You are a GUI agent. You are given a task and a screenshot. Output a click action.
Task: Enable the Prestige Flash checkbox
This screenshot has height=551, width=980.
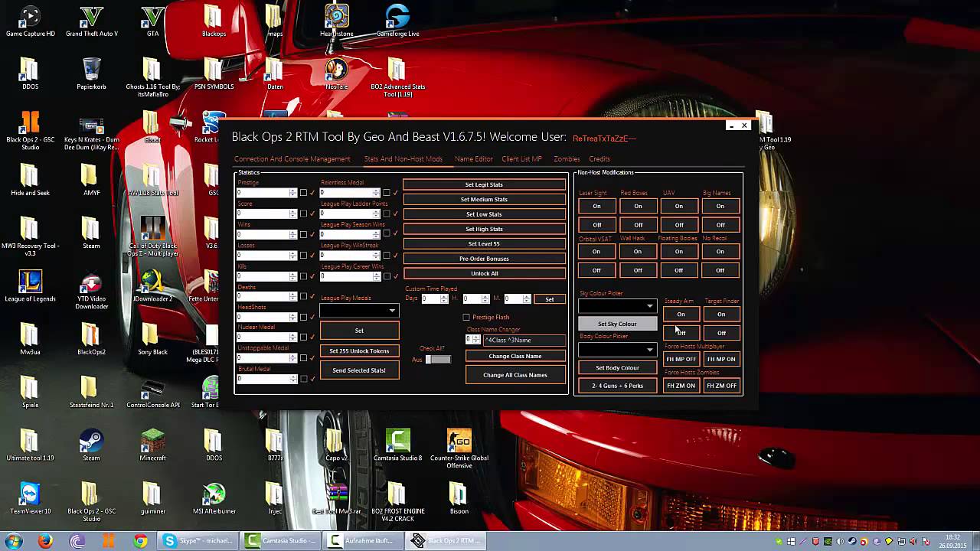pyautogui.click(x=466, y=317)
